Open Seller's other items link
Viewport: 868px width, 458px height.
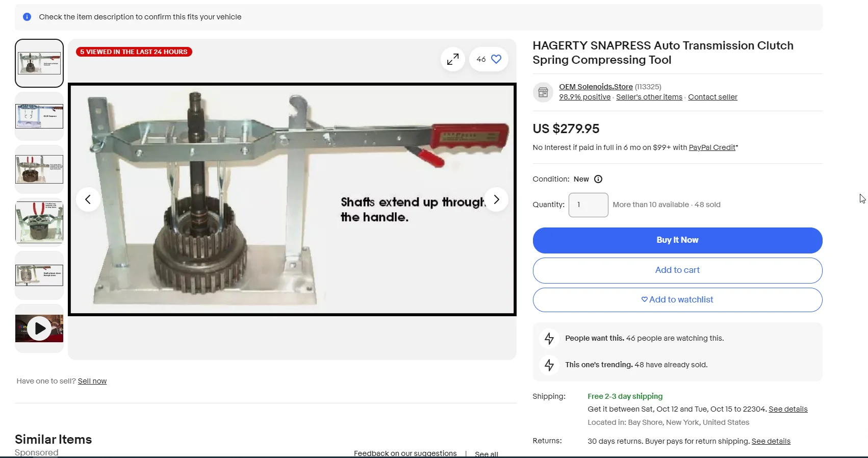tap(649, 97)
